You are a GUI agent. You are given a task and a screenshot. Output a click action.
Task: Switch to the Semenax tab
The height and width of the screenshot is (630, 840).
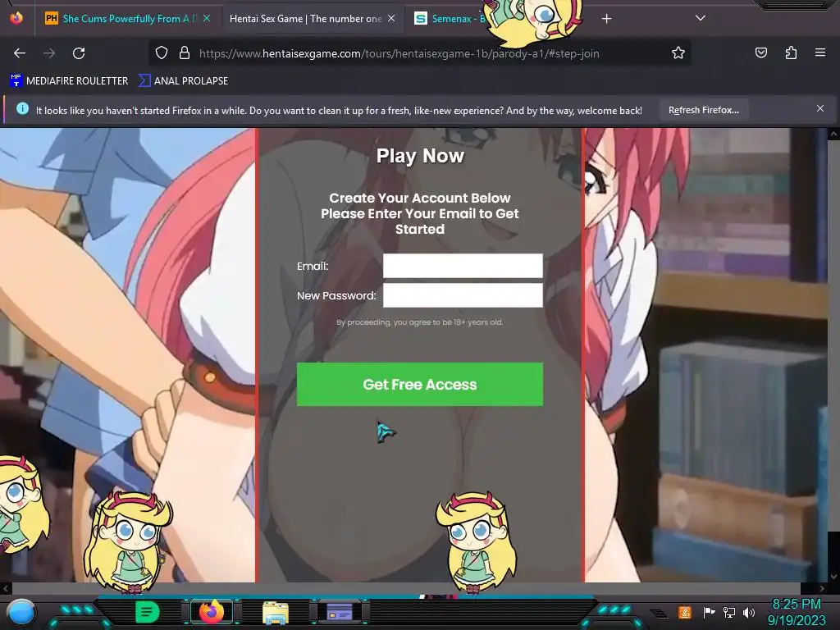(x=450, y=19)
